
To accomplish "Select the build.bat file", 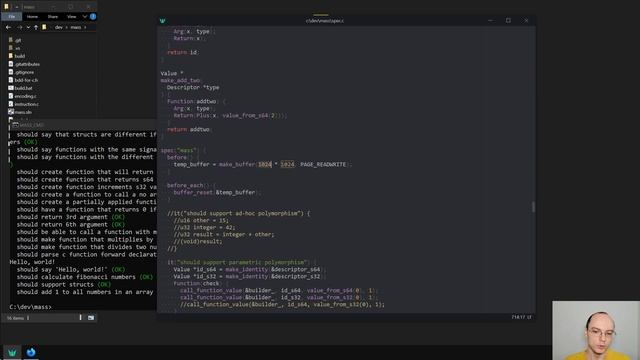I will pos(20,88).
